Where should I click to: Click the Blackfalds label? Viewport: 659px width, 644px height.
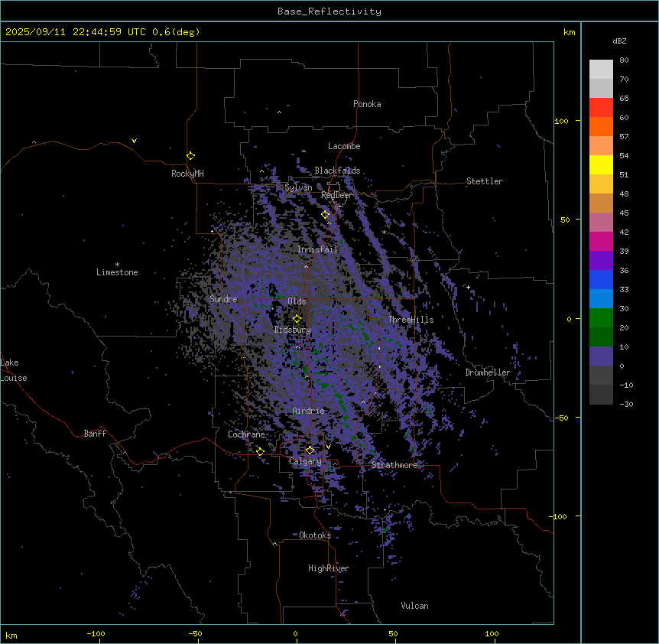click(337, 171)
